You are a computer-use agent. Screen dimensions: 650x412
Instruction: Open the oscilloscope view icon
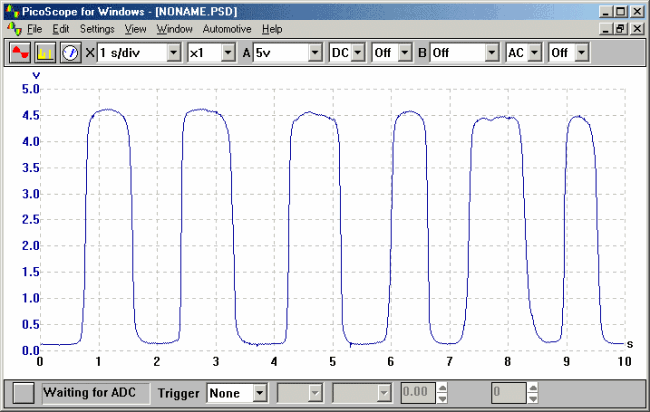[x=20, y=52]
